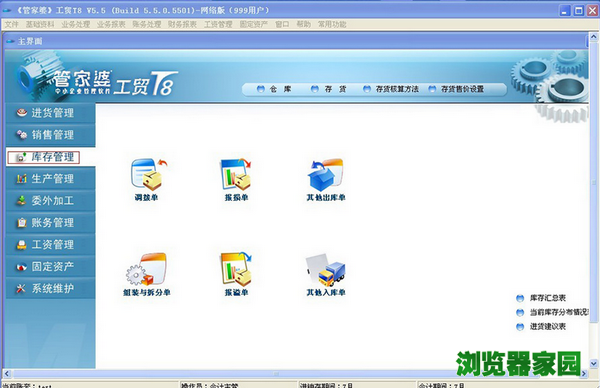Click the horizontal scrollbar left arrow

click(x=7, y=373)
